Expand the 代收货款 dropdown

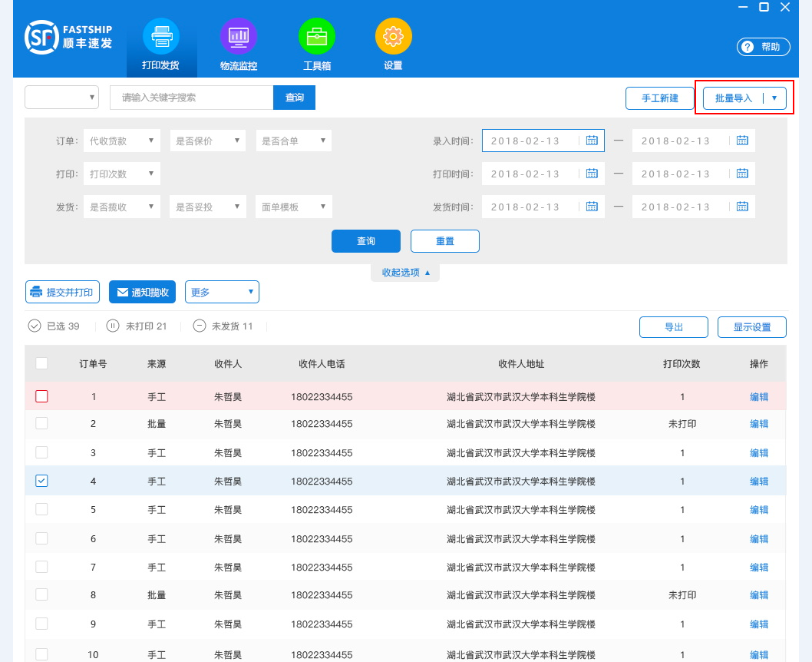(122, 141)
